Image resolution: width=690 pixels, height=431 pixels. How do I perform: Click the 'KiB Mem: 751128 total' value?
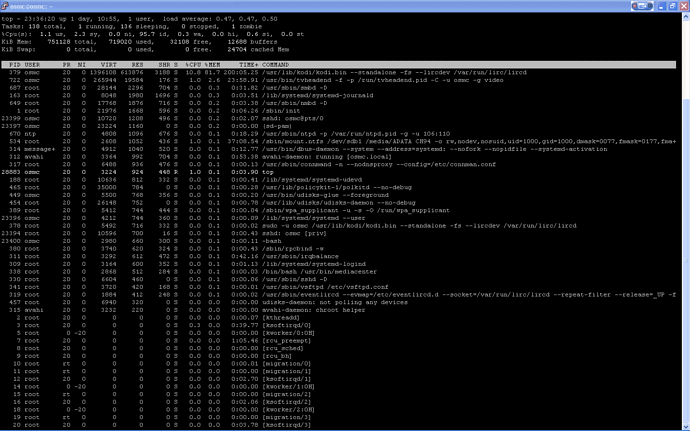pyautogui.click(x=48, y=42)
